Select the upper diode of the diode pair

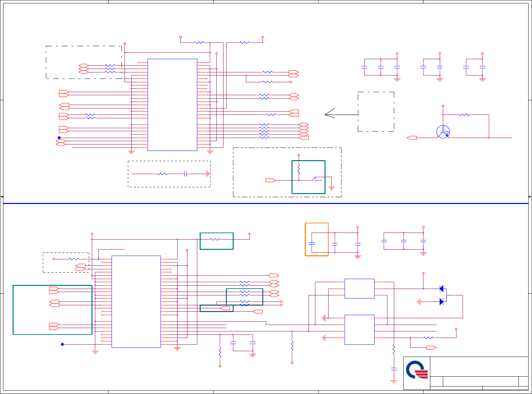click(x=442, y=289)
